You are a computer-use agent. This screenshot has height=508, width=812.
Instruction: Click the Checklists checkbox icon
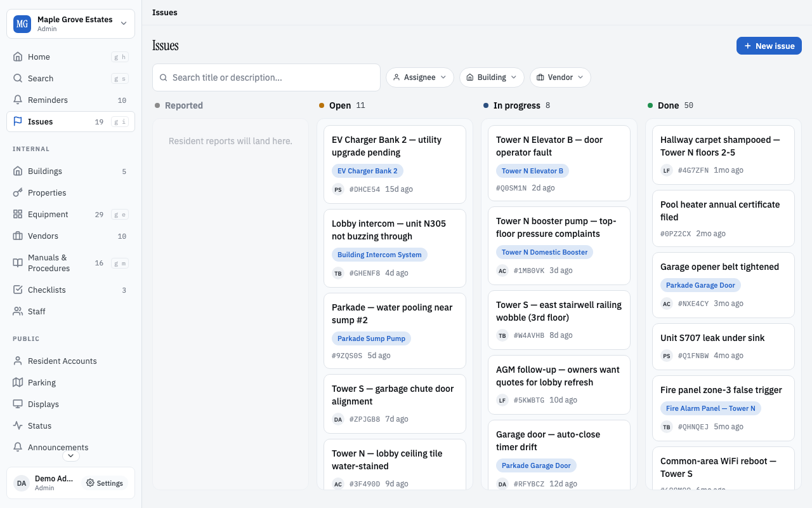[x=18, y=290]
